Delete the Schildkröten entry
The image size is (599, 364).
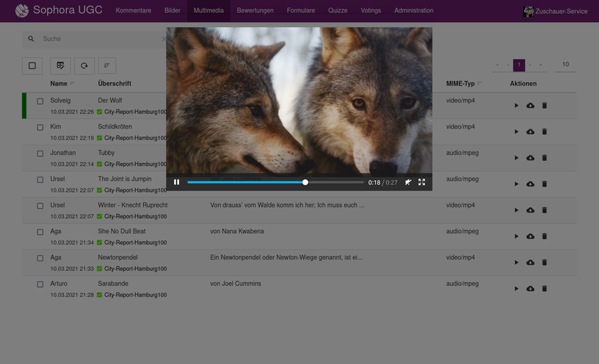click(544, 132)
